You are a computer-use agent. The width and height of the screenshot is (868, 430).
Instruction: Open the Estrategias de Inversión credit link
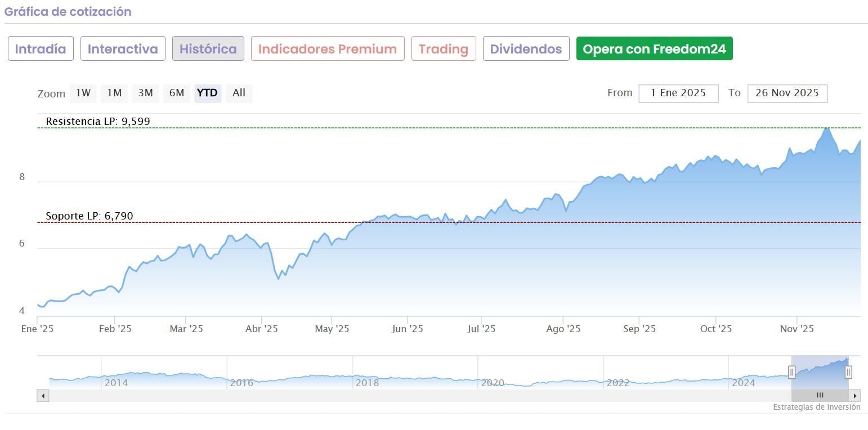[816, 407]
